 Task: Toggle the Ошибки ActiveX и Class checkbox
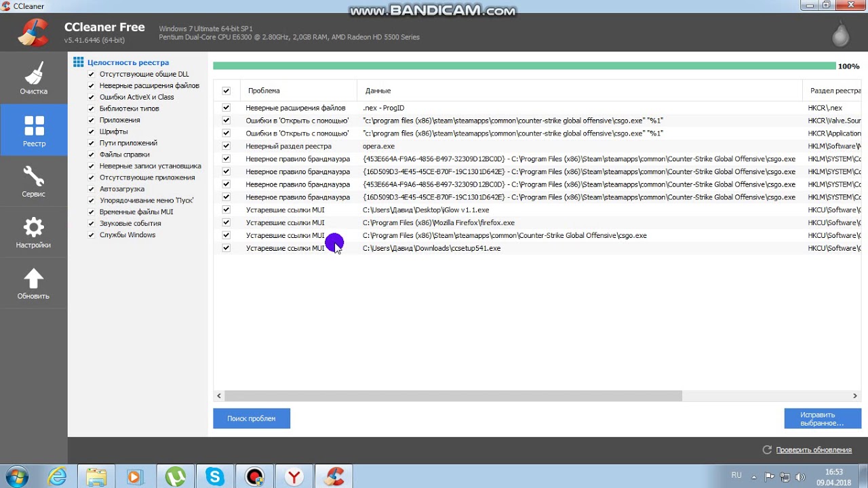pyautogui.click(x=92, y=98)
